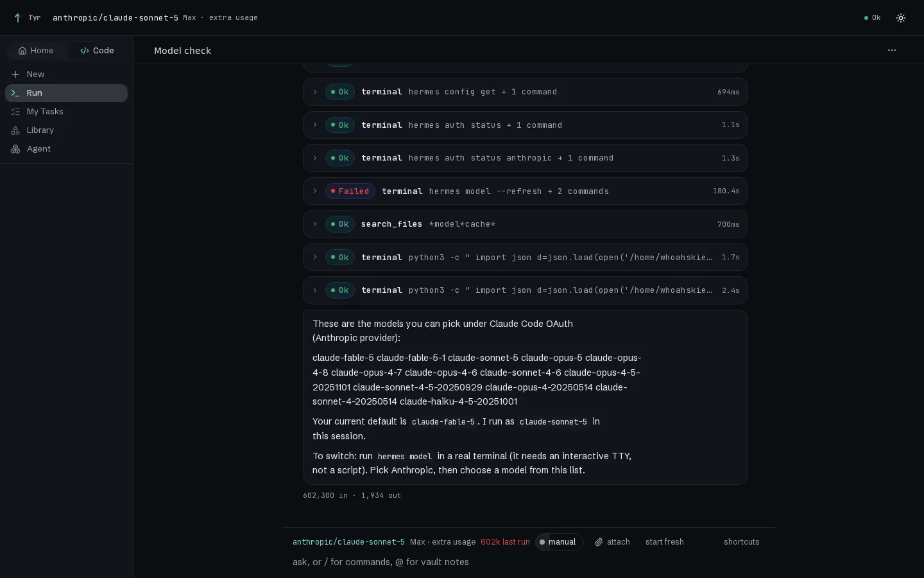Expand the search_files *model*cache* step
The width and height of the screenshot is (924, 578).
click(525, 224)
